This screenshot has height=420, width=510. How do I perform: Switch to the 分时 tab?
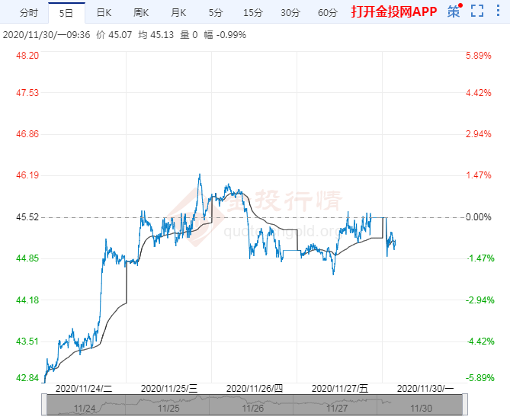pyautogui.click(x=27, y=12)
